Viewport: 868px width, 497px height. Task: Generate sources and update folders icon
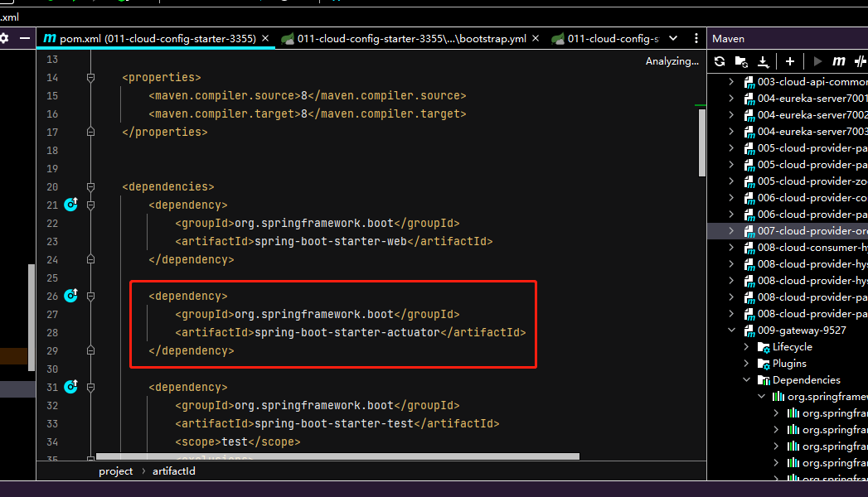click(x=741, y=61)
